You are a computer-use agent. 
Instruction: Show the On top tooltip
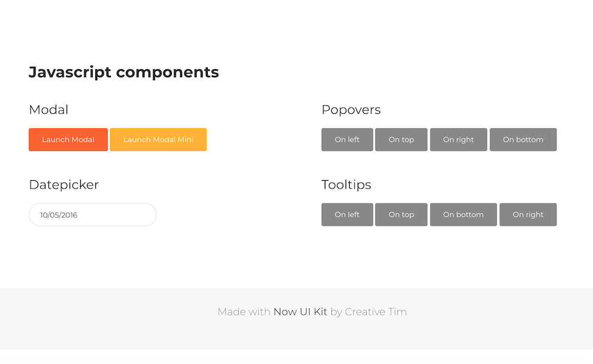(401, 214)
